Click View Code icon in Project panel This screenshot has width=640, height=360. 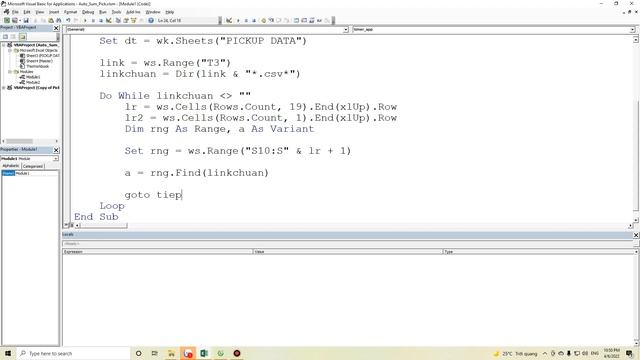point(5,36)
